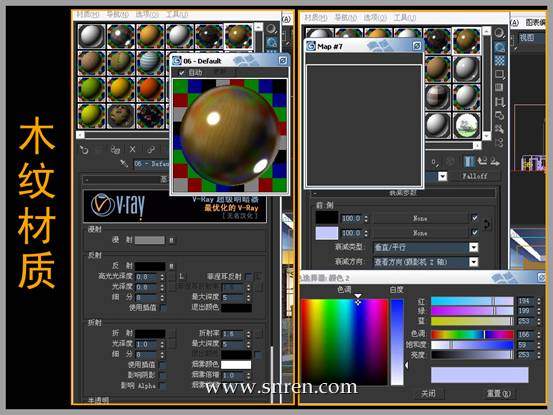Click the Falloff map type button
This screenshot has width=553, height=415.
pos(475,176)
